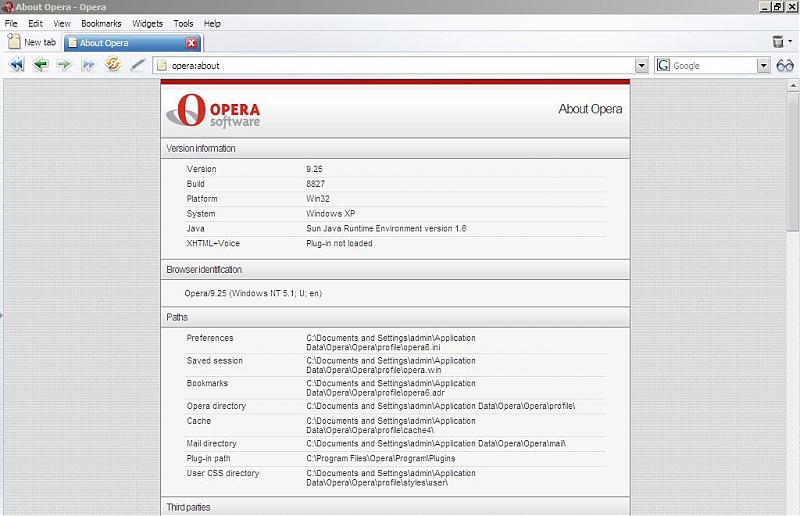Viewport: 800px width, 516px height.
Task: Click the wand (pencil) toolbar icon
Action: (x=137, y=65)
